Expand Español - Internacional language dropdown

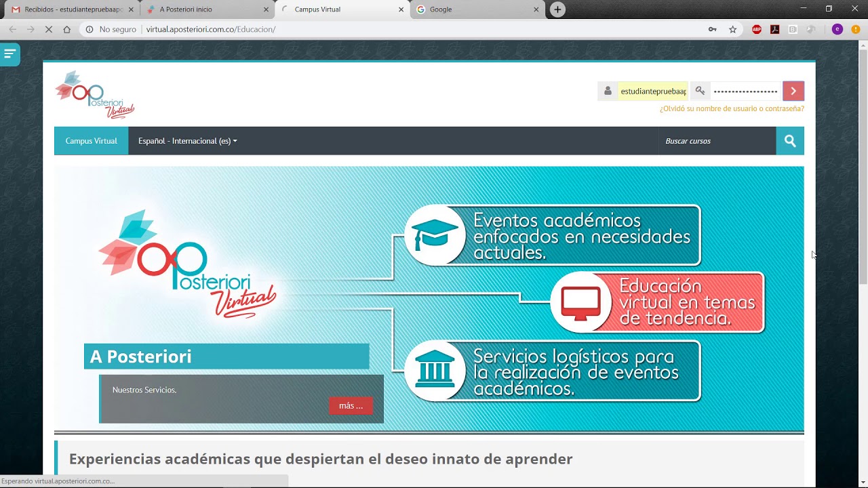pyautogui.click(x=188, y=141)
